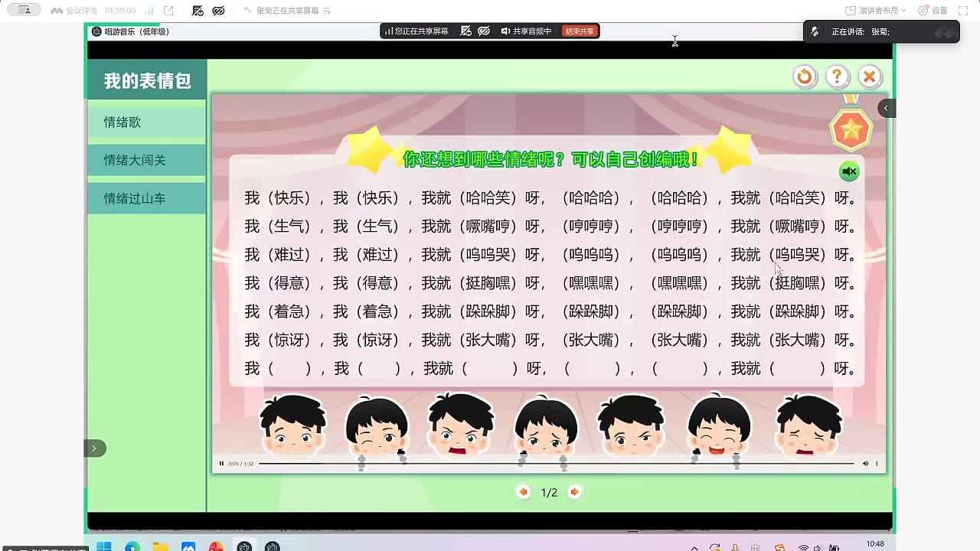Click the happy squinting face character

tap(717, 426)
